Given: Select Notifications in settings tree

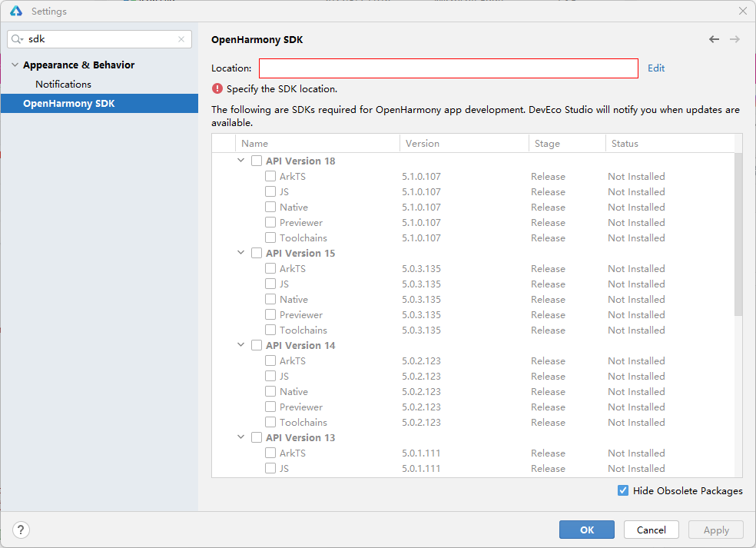Looking at the screenshot, I should pyautogui.click(x=63, y=84).
